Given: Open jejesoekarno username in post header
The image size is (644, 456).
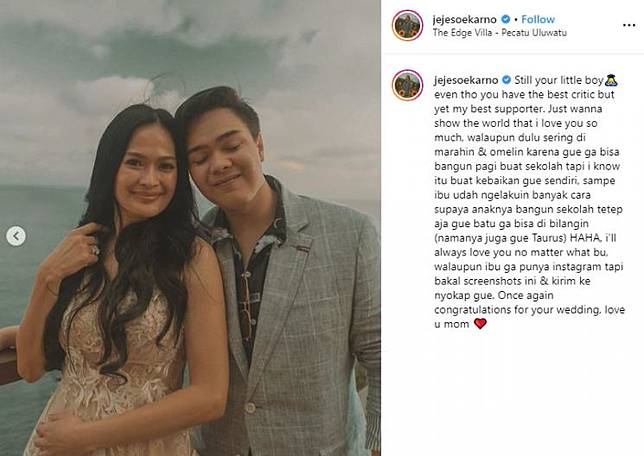Looking at the screenshot, I should click(465, 19).
